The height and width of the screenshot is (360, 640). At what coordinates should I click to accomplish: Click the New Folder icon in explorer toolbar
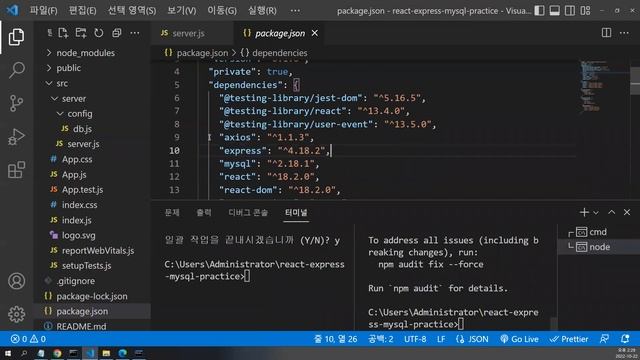[81, 33]
